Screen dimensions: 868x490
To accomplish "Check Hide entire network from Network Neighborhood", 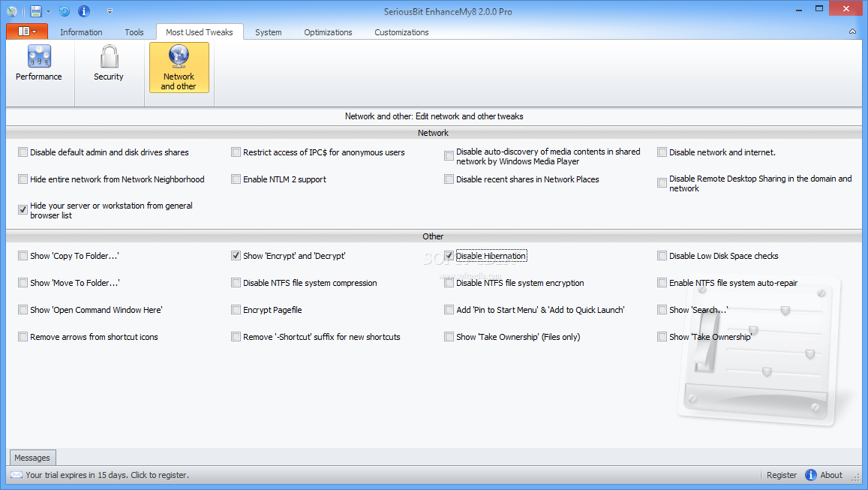I will point(23,179).
